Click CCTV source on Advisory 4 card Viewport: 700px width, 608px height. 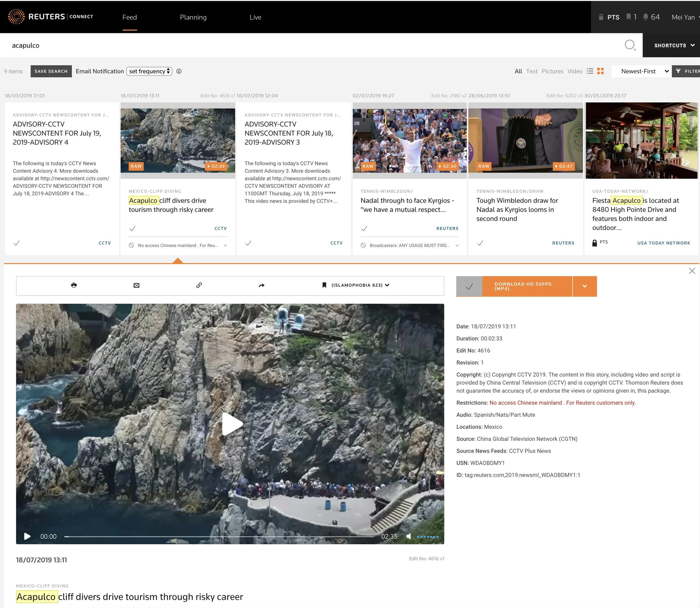tap(104, 243)
